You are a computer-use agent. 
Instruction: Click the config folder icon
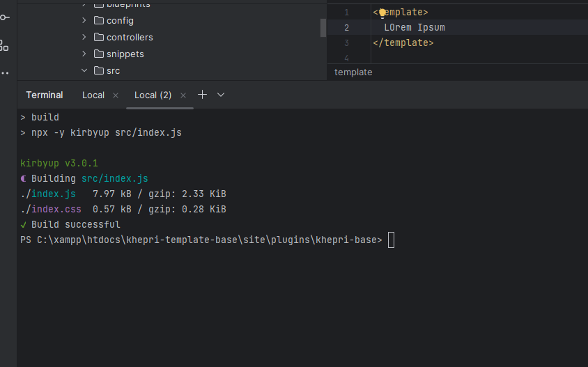pyautogui.click(x=98, y=21)
